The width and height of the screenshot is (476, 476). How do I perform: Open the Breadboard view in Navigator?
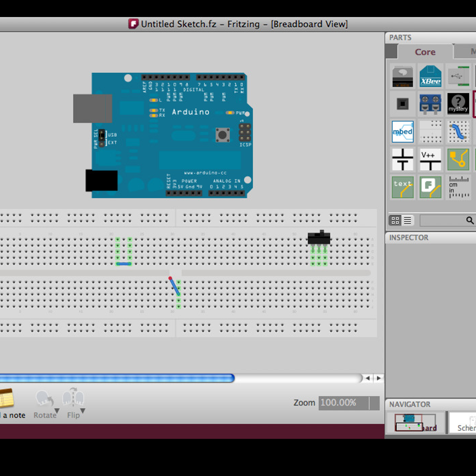click(x=416, y=422)
